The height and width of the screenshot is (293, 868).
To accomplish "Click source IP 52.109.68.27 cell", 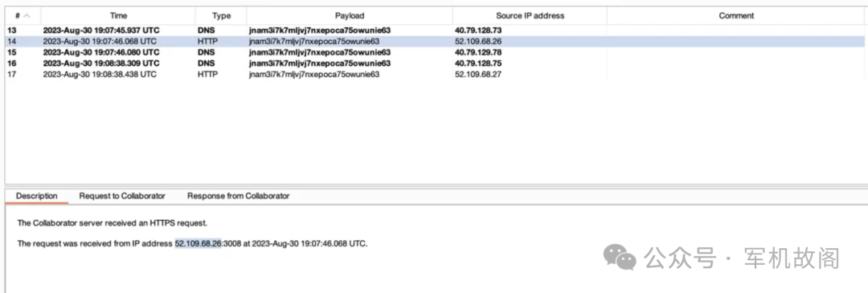I will click(478, 74).
